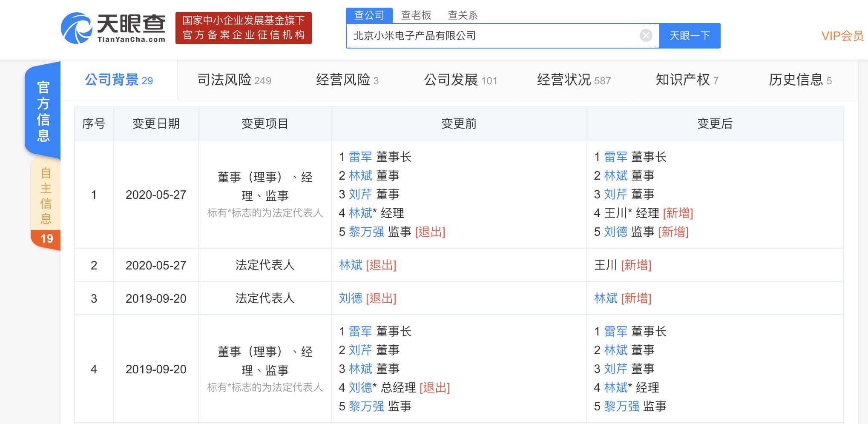
Task: Open the 公司发展 101 tab
Action: click(460, 80)
